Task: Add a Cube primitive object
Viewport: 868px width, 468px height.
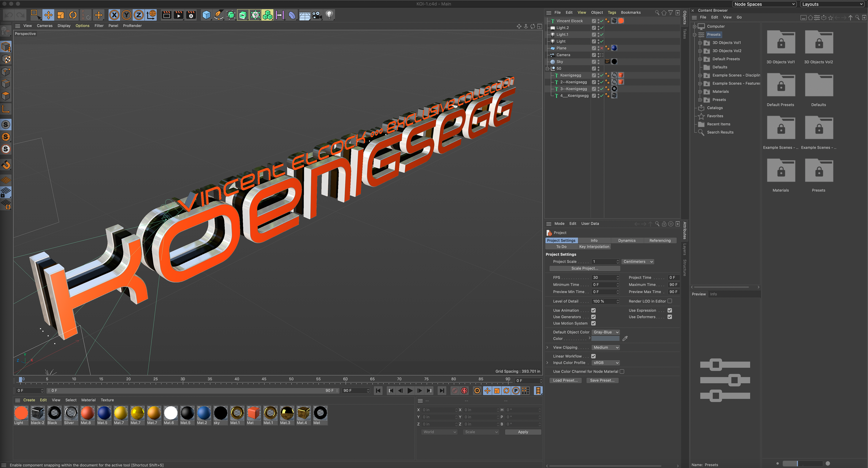Action: point(206,15)
